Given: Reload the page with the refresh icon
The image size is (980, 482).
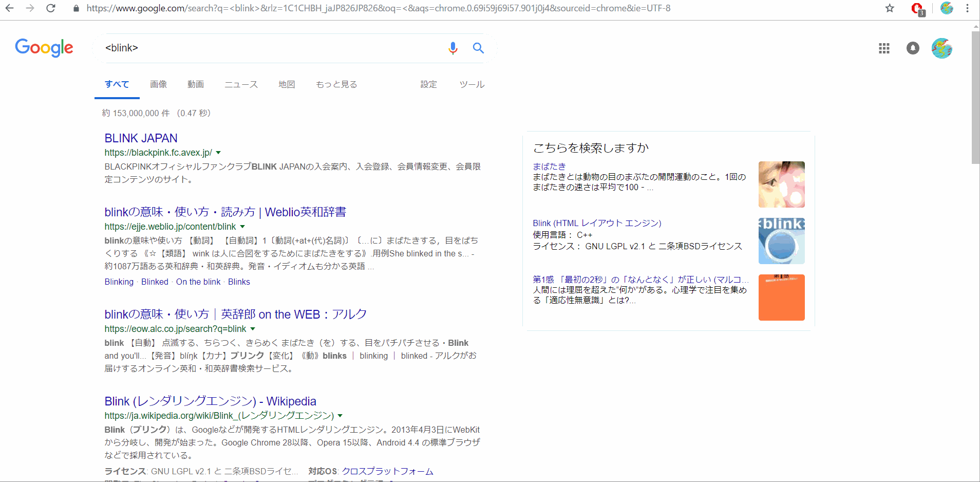Looking at the screenshot, I should click(50, 8).
